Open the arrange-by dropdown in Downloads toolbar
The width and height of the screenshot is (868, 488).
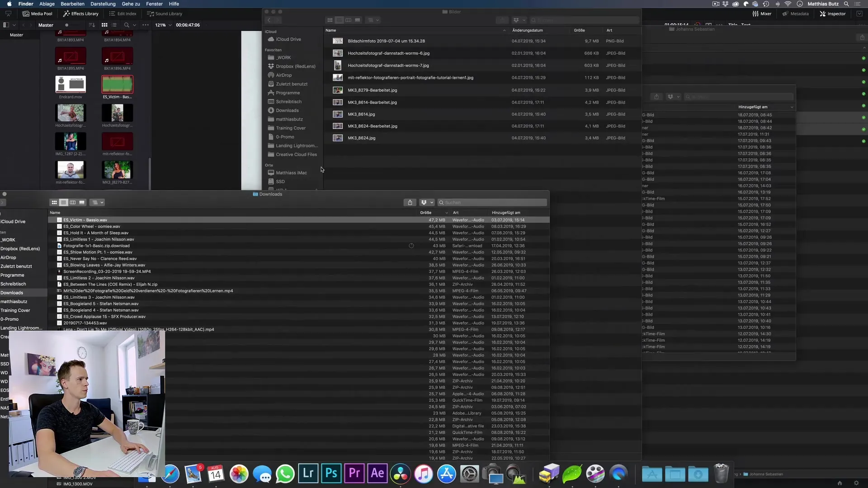pyautogui.click(x=97, y=202)
